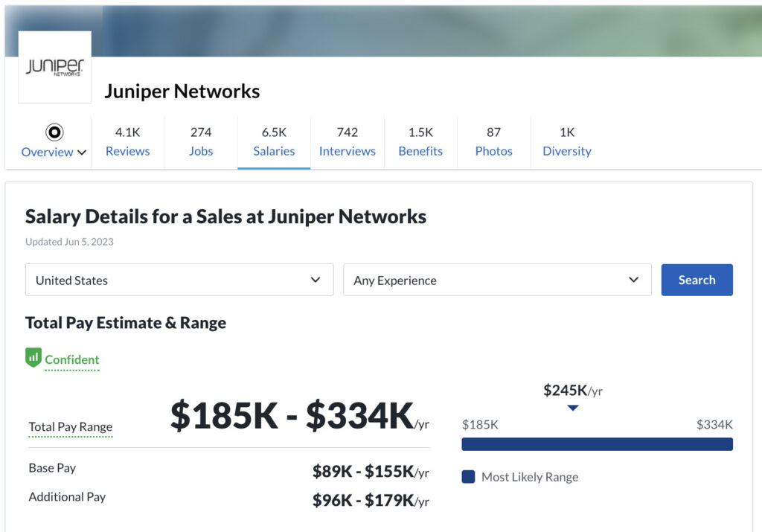
Task: Click the Most Likely Range legend text
Action: 530,477
